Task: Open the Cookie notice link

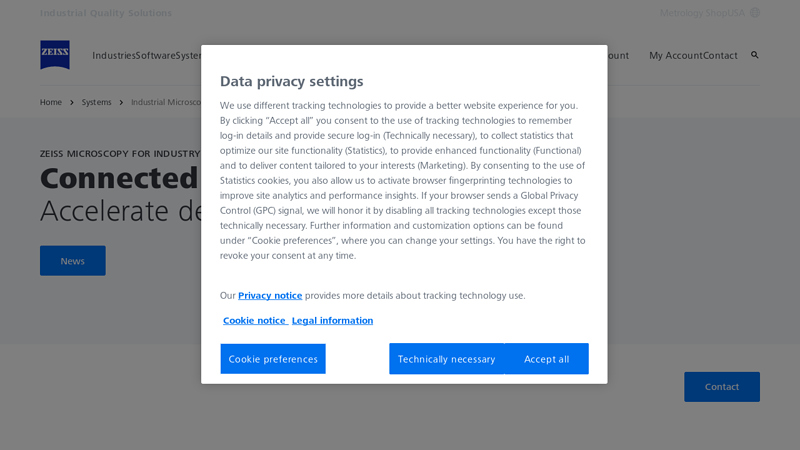Action: point(254,321)
